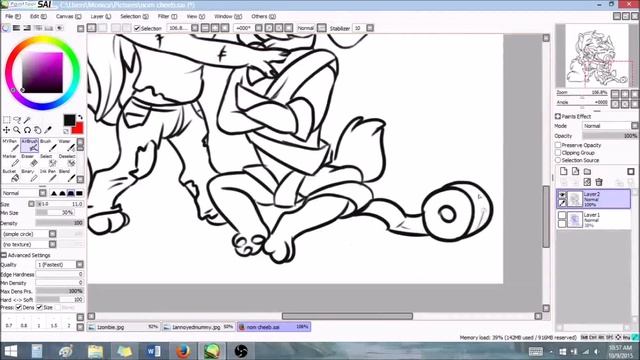Enable the Selection Source checkbox

[558, 160]
